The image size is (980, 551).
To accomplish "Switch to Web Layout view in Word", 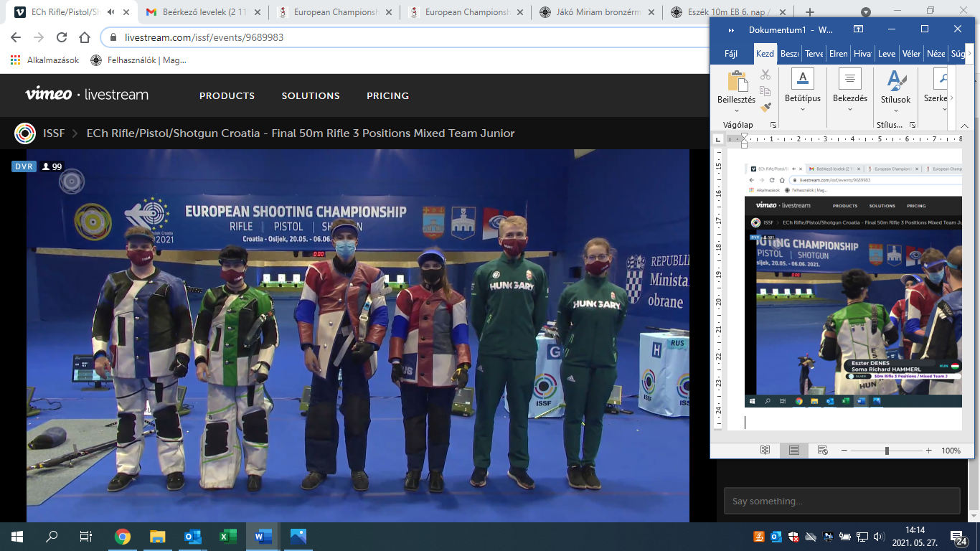I will [823, 451].
